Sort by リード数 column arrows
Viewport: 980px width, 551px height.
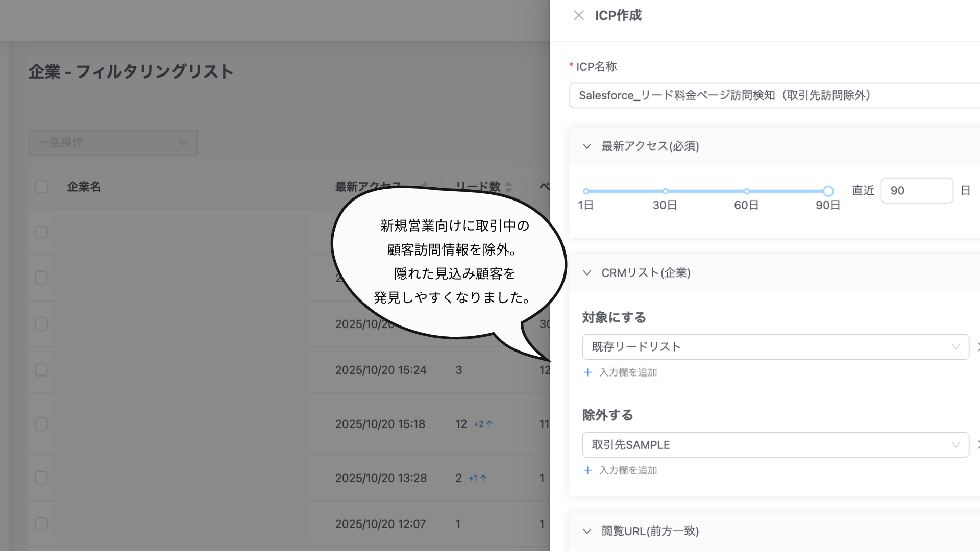(x=508, y=187)
